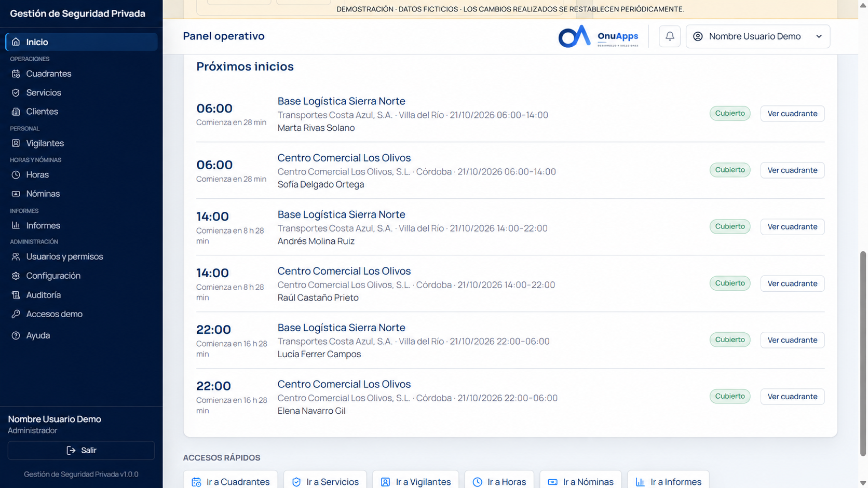Click the scrollbar down arrow
The width and height of the screenshot is (868, 488).
(863, 483)
